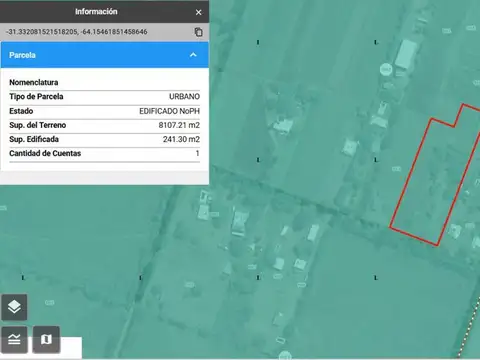The height and width of the screenshot is (360, 480).
Task: Click the 8107.21 m2 value
Action: click(179, 125)
